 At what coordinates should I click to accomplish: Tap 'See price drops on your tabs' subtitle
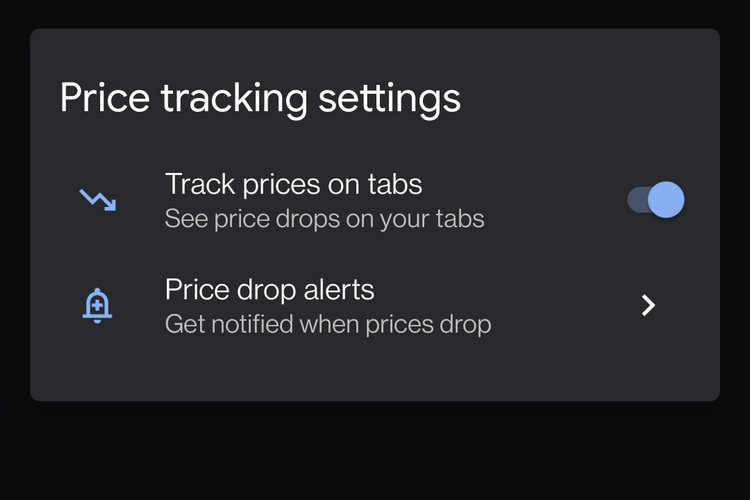pos(324,219)
